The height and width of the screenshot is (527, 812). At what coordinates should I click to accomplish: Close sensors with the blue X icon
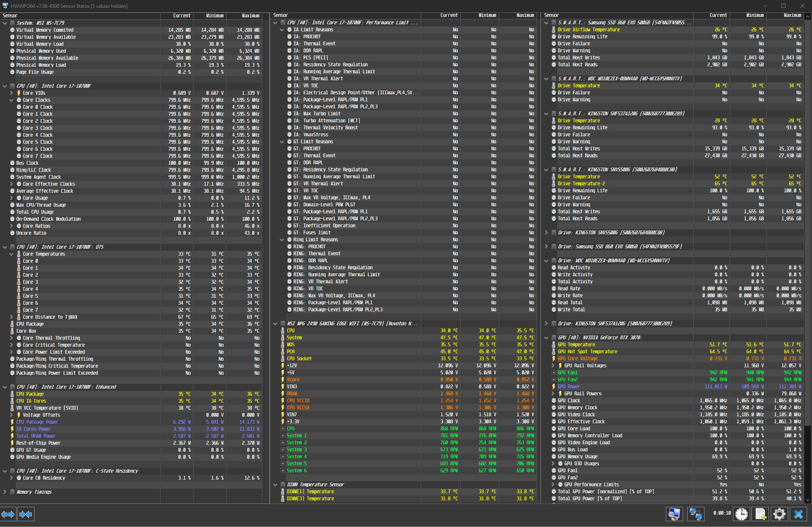pos(798,514)
